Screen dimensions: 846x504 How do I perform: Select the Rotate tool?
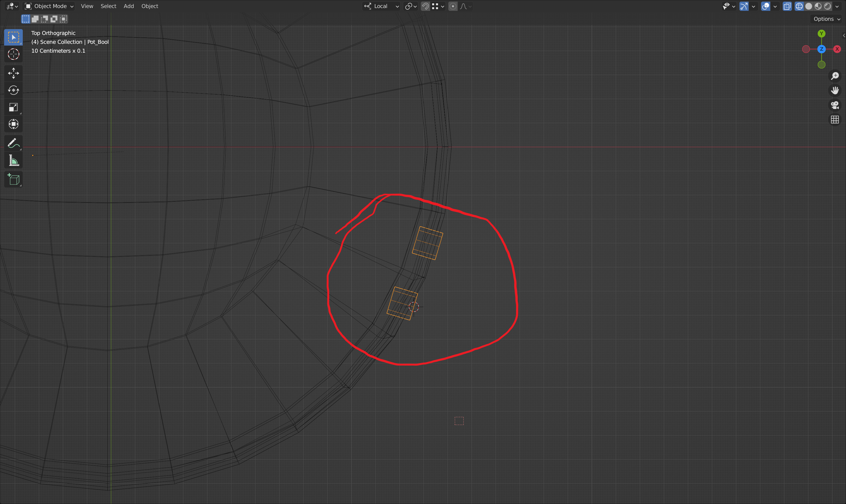pos(14,90)
